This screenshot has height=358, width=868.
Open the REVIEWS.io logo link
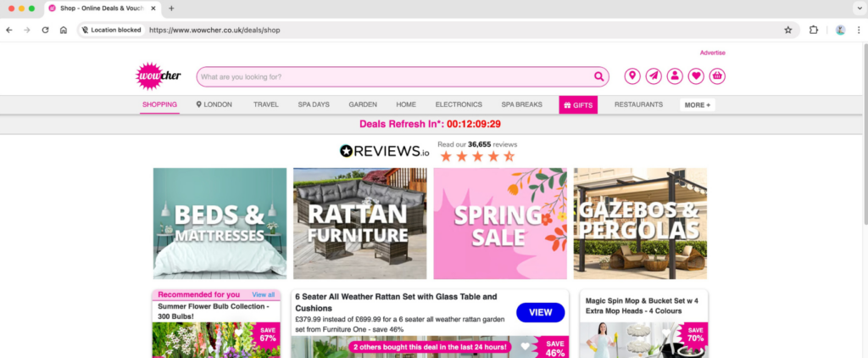point(384,151)
